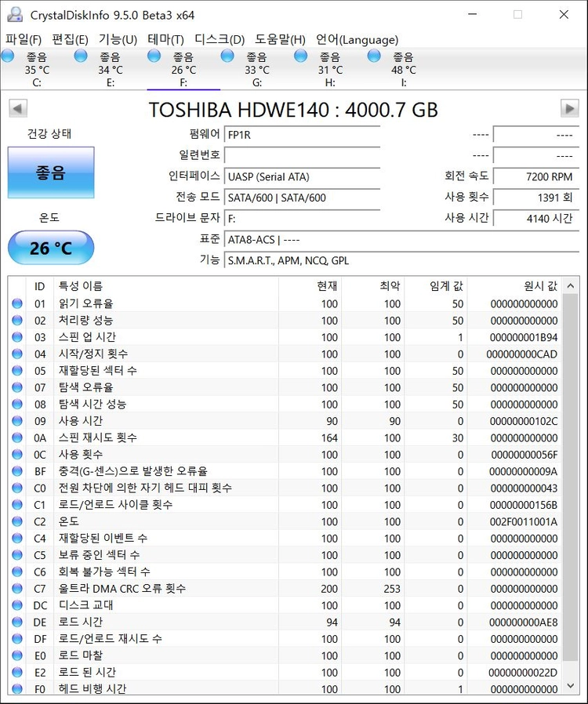Click raw value 002F0011001A in 온도 row

(524, 521)
